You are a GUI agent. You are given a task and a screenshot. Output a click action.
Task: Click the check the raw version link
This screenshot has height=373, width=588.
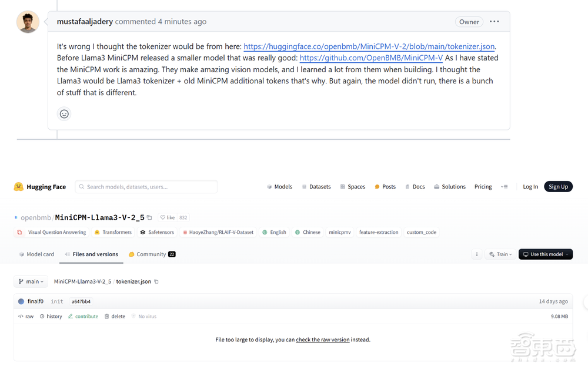pos(322,340)
